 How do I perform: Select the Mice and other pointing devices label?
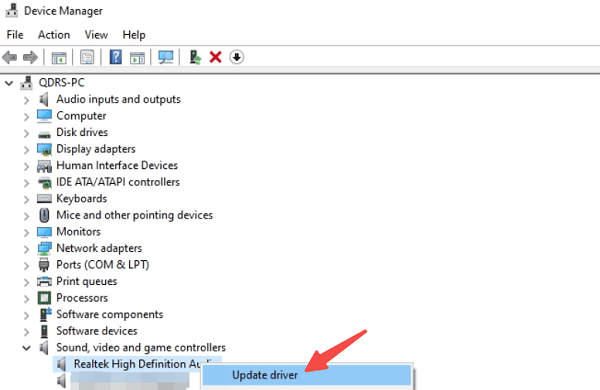(x=134, y=215)
